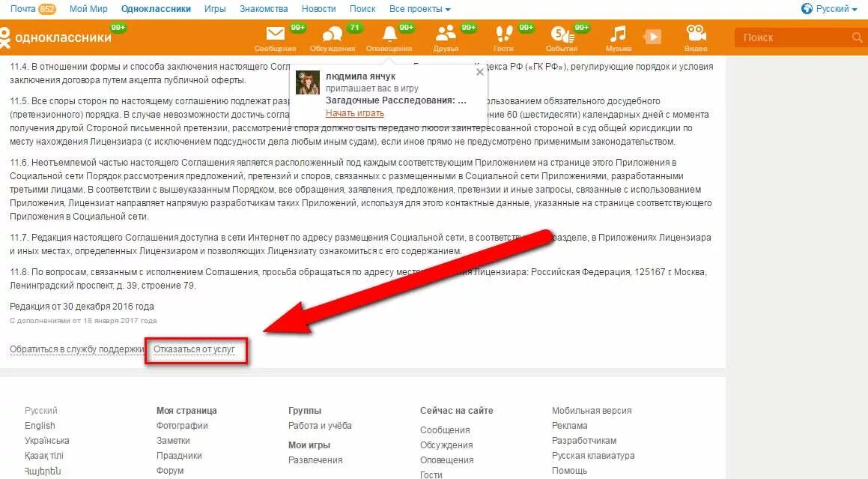Image resolution: width=868 pixels, height=479 pixels.
Task: Open Оповещения link in footer
Action: click(x=447, y=460)
